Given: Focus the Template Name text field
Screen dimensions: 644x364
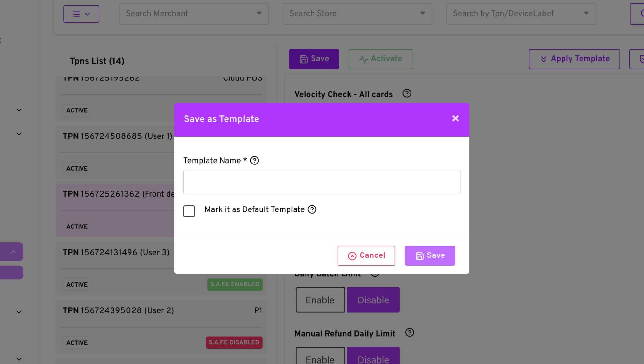Looking at the screenshot, I should (322, 182).
